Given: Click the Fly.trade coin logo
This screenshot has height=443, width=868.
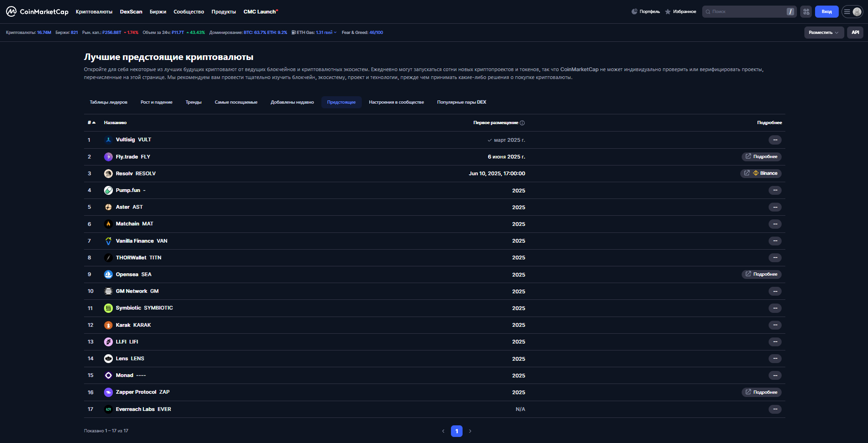Looking at the screenshot, I should point(108,157).
